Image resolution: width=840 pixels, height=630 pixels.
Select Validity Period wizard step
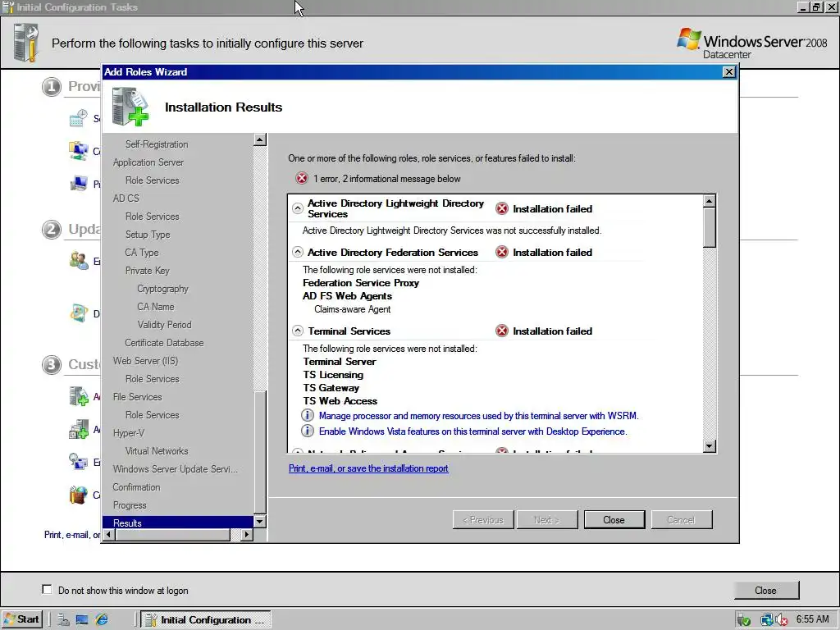[164, 324]
